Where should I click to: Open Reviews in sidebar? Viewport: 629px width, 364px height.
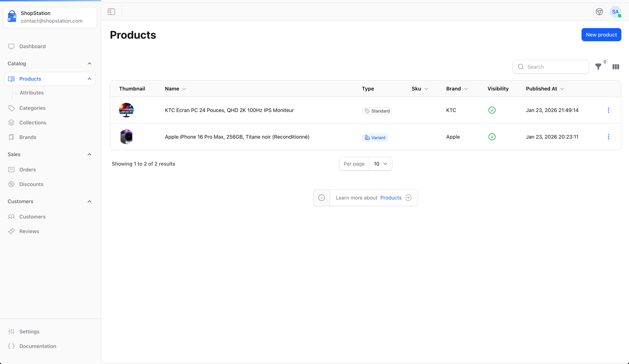point(50,231)
